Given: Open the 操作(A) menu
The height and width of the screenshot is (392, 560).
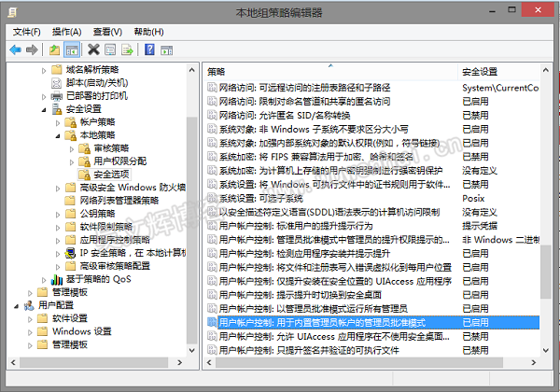Looking at the screenshot, I should 67,31.
